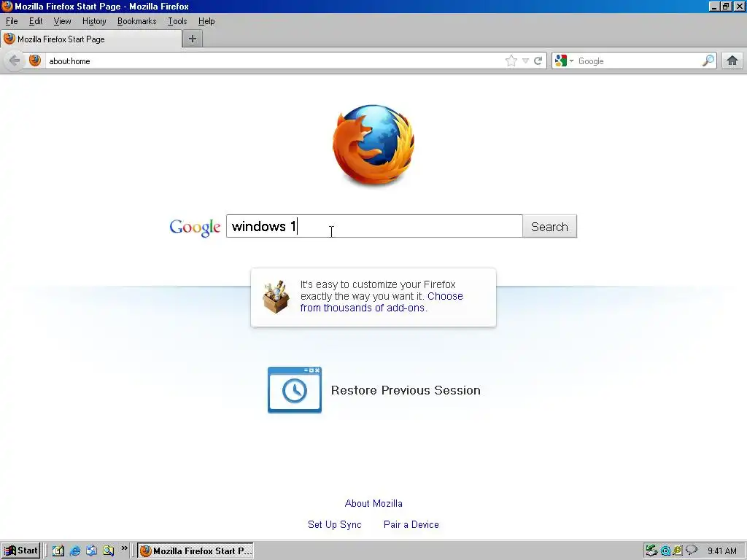
Task: Click the Firefox site identity icon
Action: pos(35,61)
